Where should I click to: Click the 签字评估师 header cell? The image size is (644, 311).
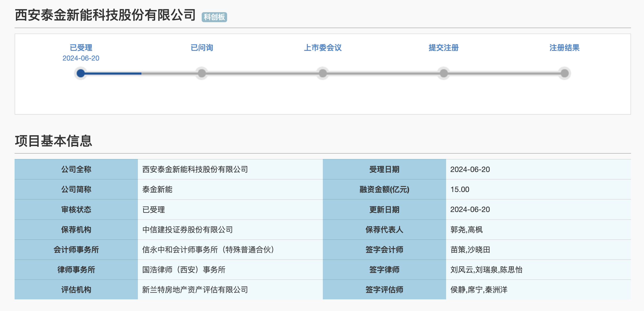coord(384,289)
